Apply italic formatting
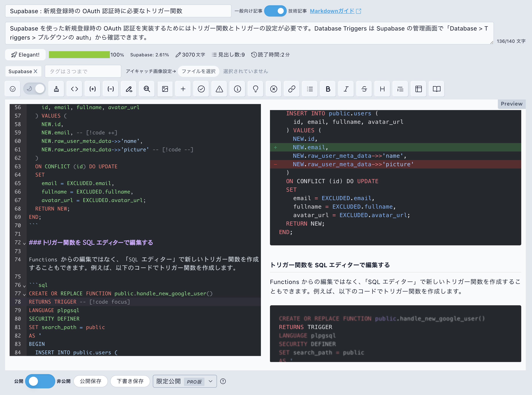 pos(346,89)
